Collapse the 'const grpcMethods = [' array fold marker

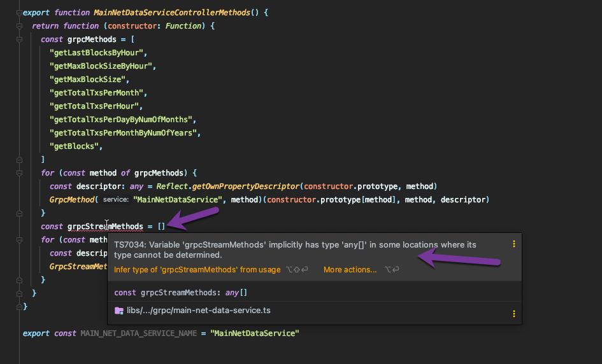click(19, 39)
